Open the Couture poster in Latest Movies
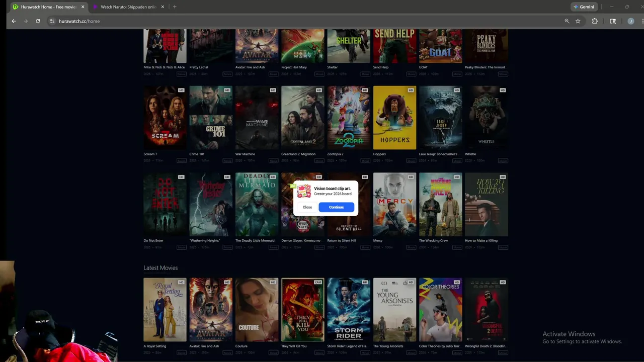This screenshot has width=644, height=362. [x=257, y=310]
